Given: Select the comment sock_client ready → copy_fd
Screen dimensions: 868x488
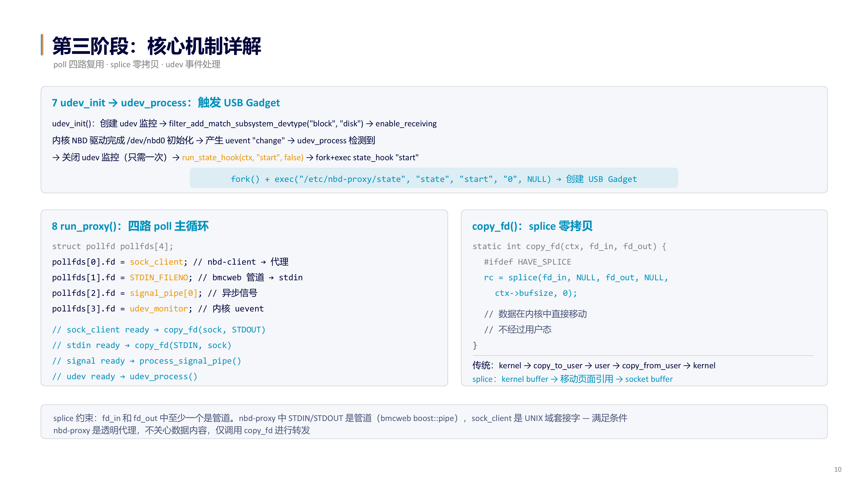Looking at the screenshot, I should click(159, 330).
